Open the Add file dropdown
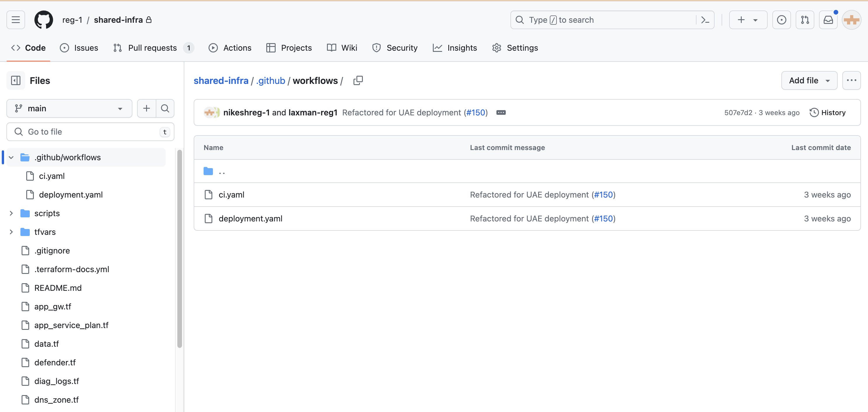868x412 pixels. (809, 80)
